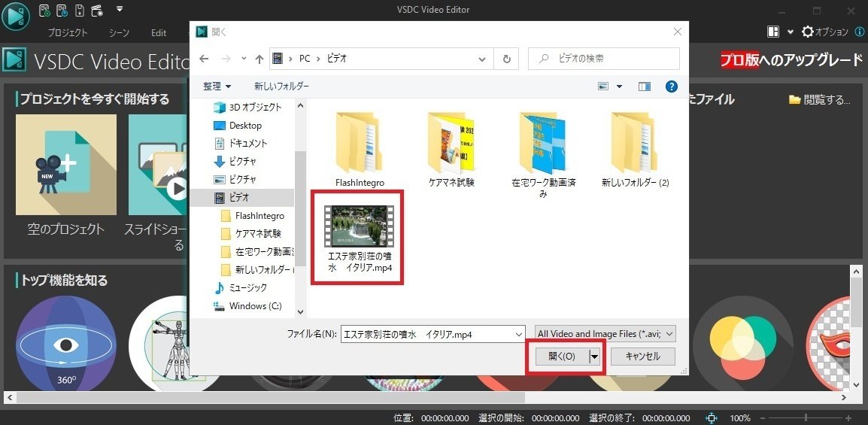Select ケアマネ試験 subfolder in navigation tree
This screenshot has width=868, height=425.
pos(250,233)
